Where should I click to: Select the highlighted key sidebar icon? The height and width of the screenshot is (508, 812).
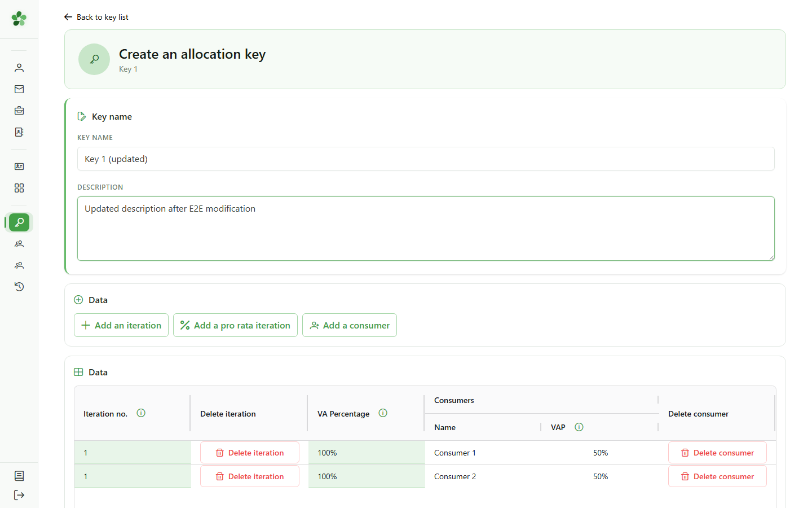pyautogui.click(x=19, y=222)
